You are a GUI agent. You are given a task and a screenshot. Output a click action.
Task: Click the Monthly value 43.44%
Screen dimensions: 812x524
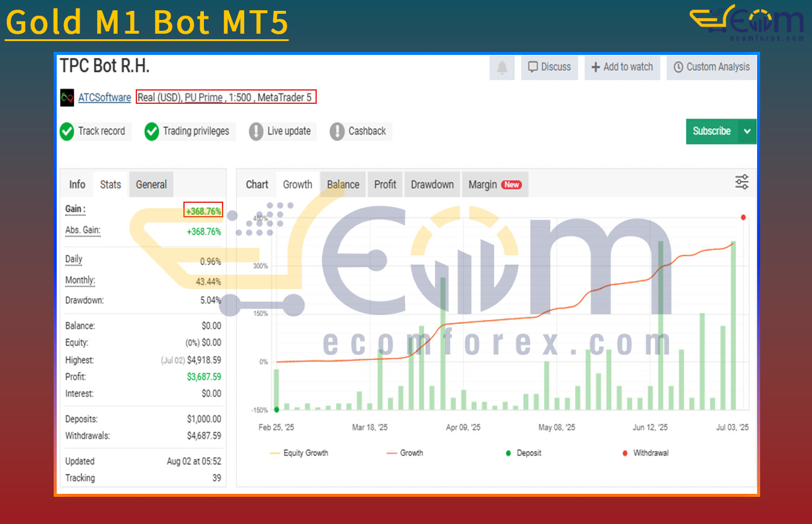pyautogui.click(x=209, y=282)
